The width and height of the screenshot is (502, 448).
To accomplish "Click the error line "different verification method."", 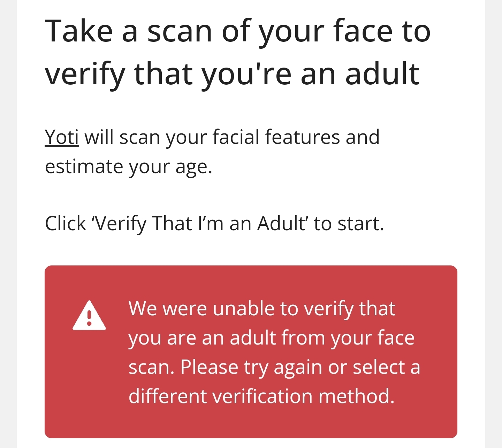I will [261, 396].
